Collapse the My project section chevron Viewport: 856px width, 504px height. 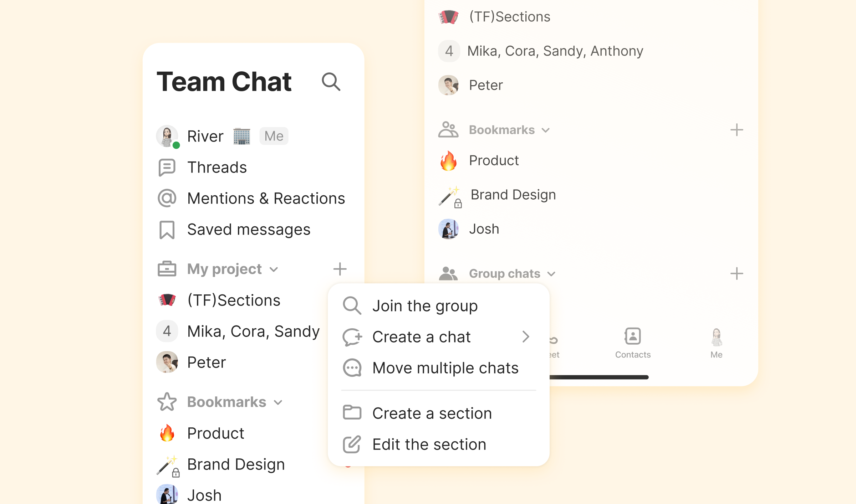[x=274, y=269]
